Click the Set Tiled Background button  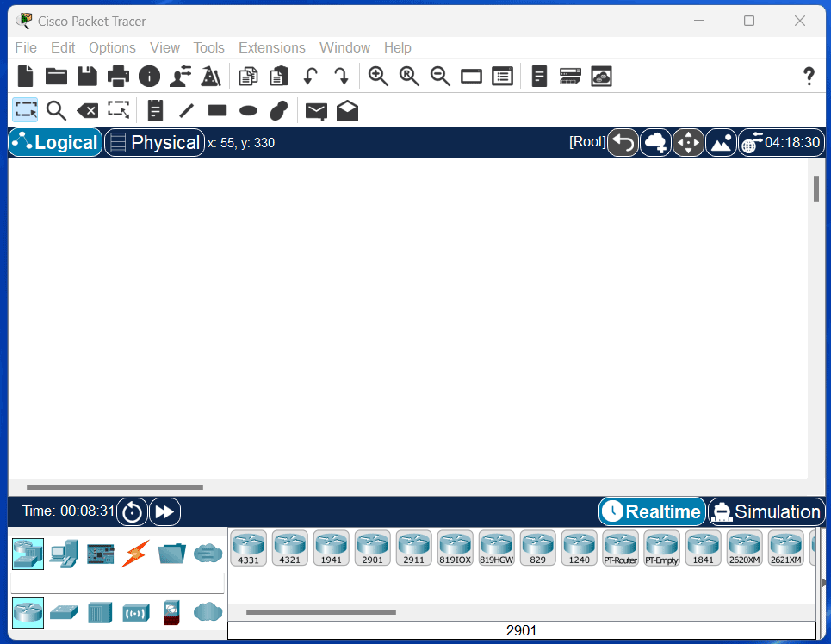pyautogui.click(x=722, y=143)
